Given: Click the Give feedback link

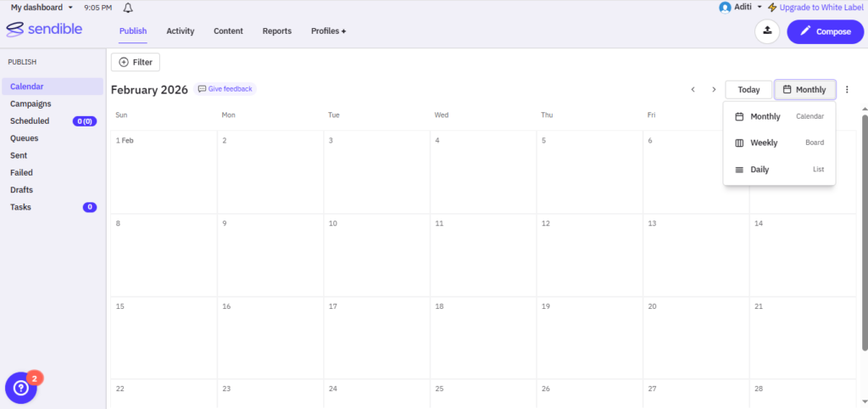Looking at the screenshot, I should pos(225,88).
